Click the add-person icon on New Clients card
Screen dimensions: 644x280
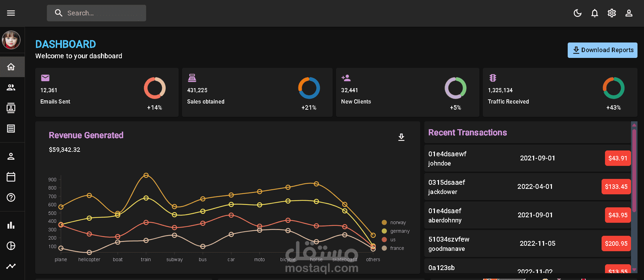[x=346, y=78]
